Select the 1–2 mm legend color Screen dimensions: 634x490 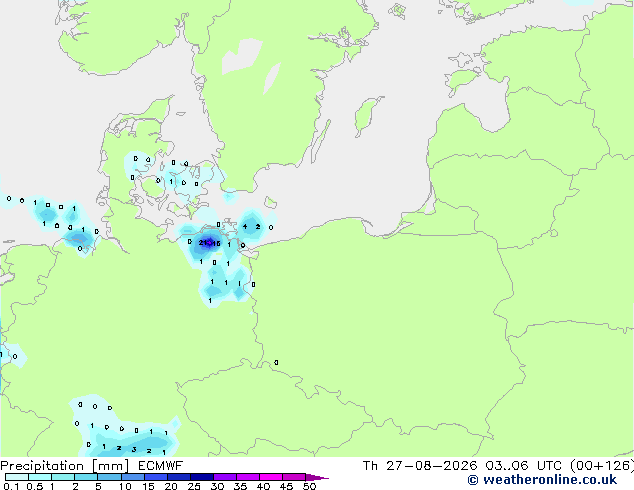pyautogui.click(x=63, y=477)
